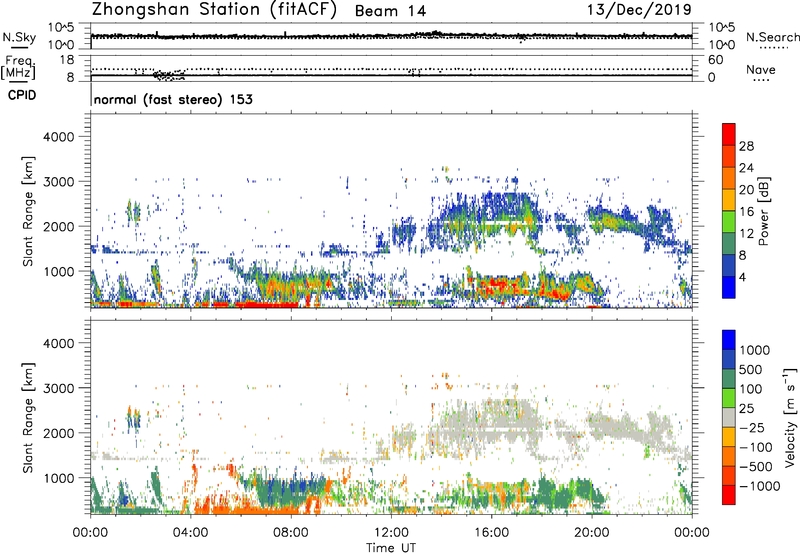
Task: Click the red top segment of Power colorbar
Action: (x=729, y=135)
